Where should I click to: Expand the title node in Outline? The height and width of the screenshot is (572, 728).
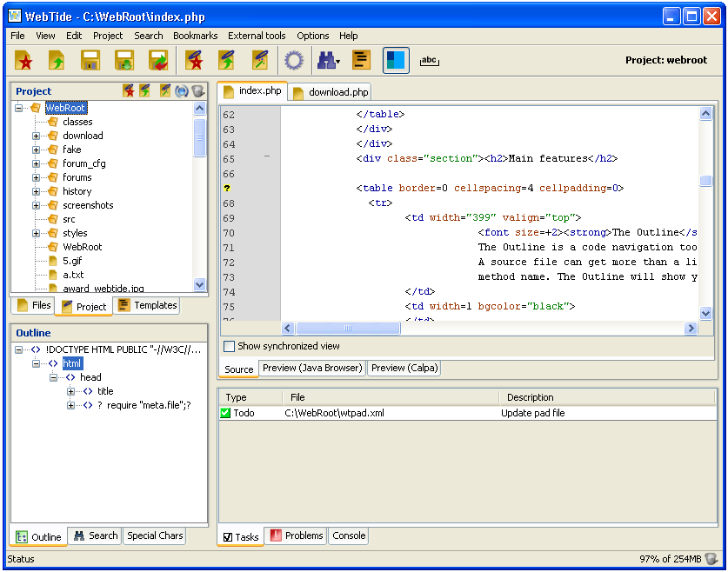70,391
